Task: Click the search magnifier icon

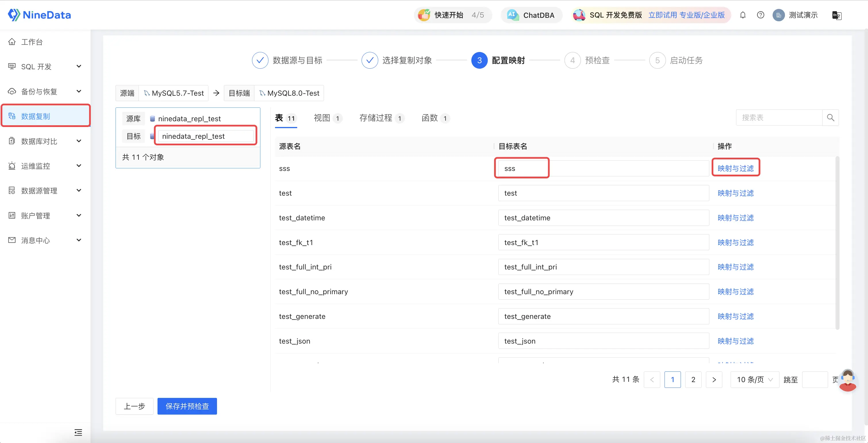Action: point(830,118)
